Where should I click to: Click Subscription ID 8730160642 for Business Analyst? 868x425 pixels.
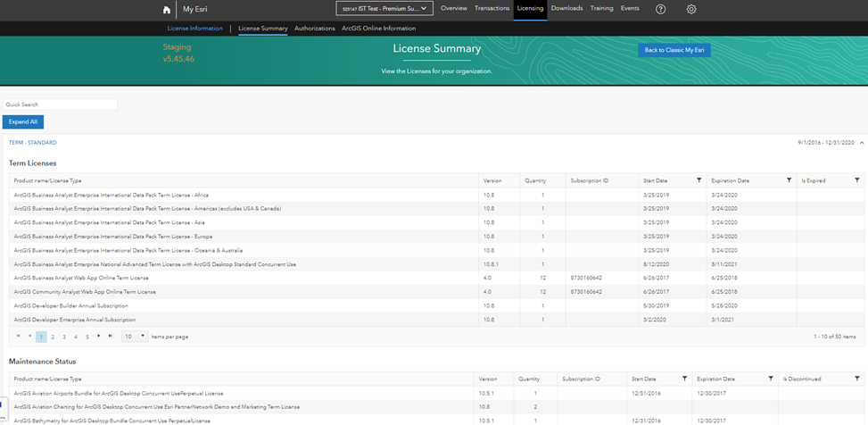[x=586, y=279]
